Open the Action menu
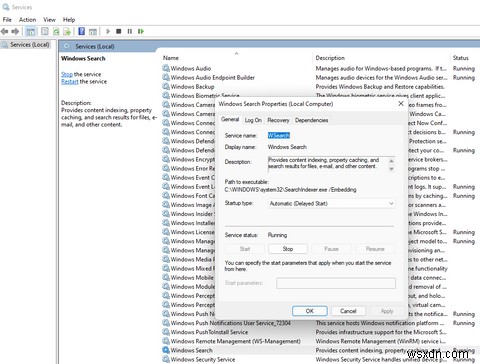This screenshot has height=364, width=480. point(27,20)
